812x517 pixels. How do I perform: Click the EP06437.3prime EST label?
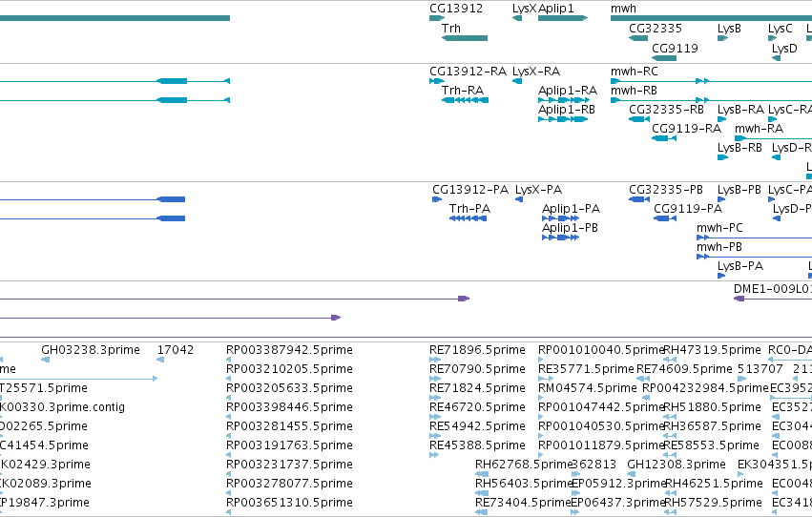coord(618,503)
